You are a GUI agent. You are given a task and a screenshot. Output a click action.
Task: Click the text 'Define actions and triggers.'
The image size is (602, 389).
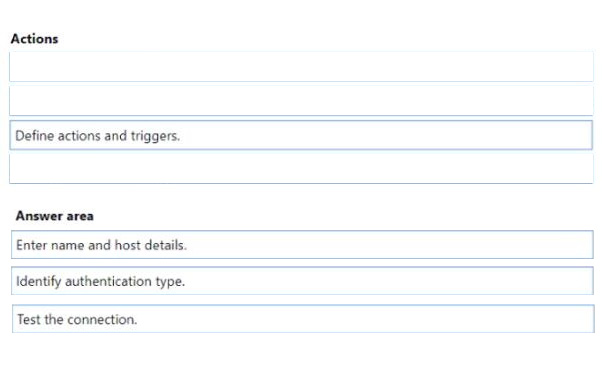tap(98, 136)
